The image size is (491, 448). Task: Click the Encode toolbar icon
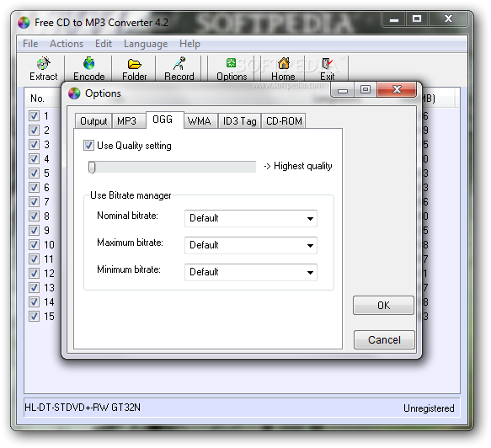tap(89, 63)
